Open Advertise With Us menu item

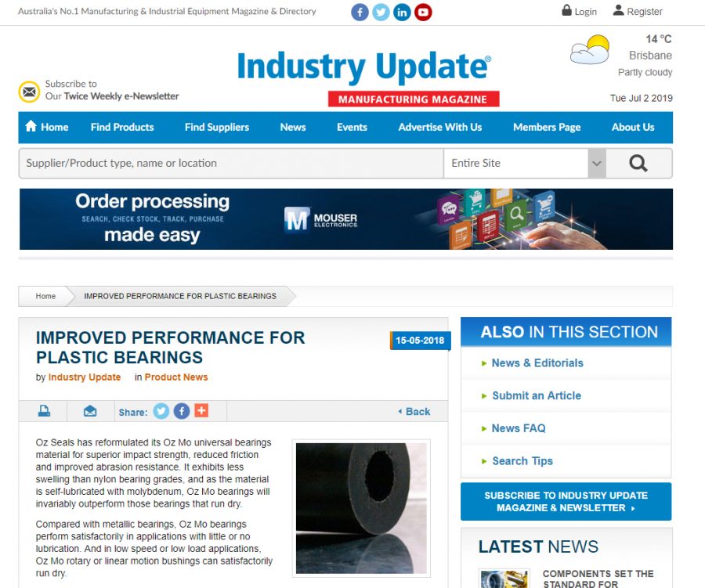[440, 127]
